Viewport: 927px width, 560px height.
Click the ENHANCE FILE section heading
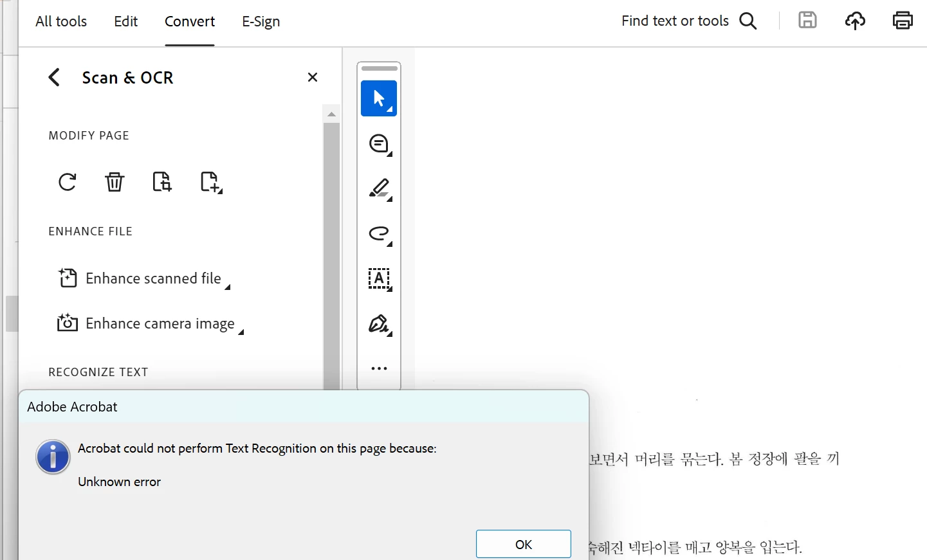pos(90,231)
